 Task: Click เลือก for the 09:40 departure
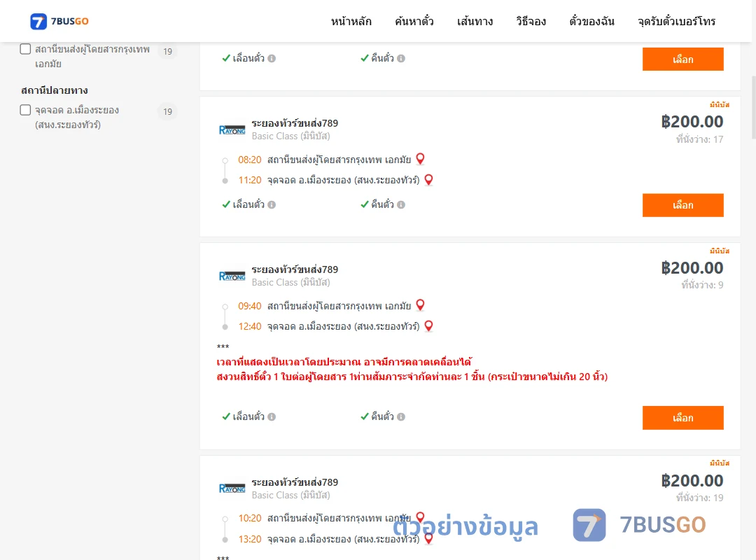[682, 418]
